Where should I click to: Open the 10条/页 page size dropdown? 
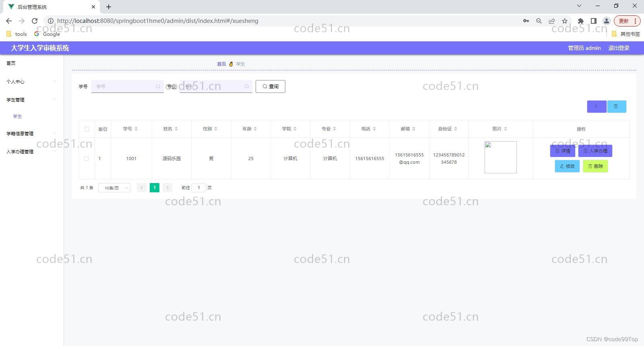pos(114,188)
